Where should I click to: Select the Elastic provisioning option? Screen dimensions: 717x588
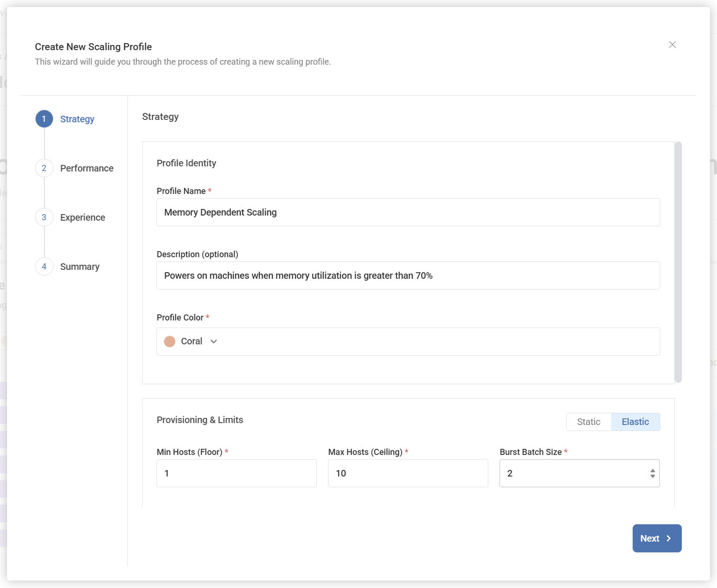635,422
